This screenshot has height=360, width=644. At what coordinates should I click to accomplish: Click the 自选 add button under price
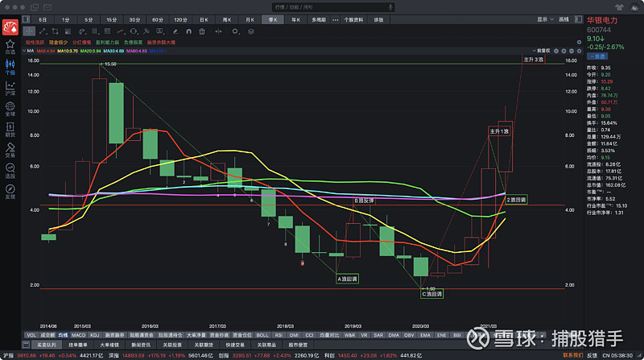(597, 56)
